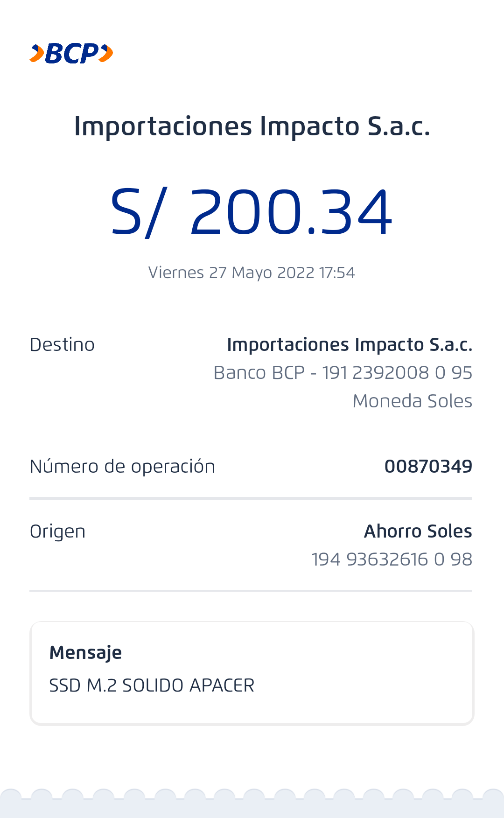Screen dimensions: 504x818
Task: Click the Destino label
Action: tap(62, 345)
